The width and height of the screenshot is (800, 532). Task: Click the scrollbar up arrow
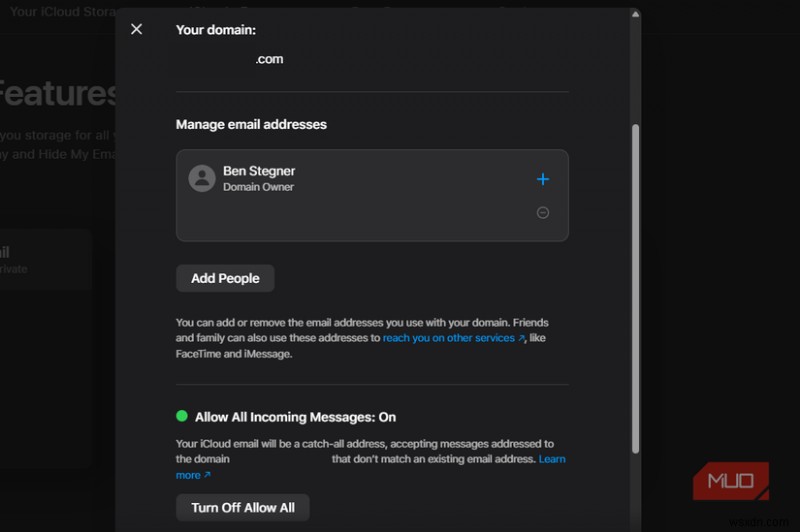(635, 14)
